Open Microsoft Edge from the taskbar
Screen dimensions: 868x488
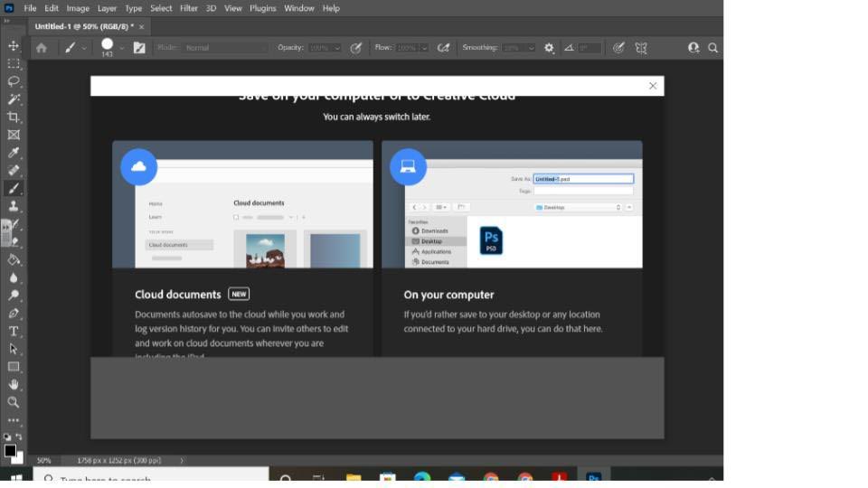click(x=422, y=477)
